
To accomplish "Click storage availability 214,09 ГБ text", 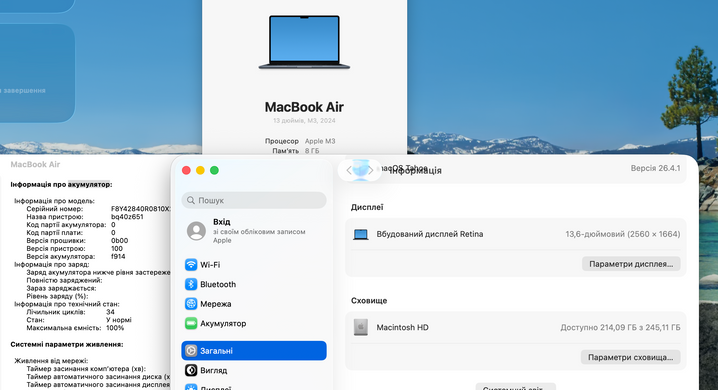I will coord(620,327).
